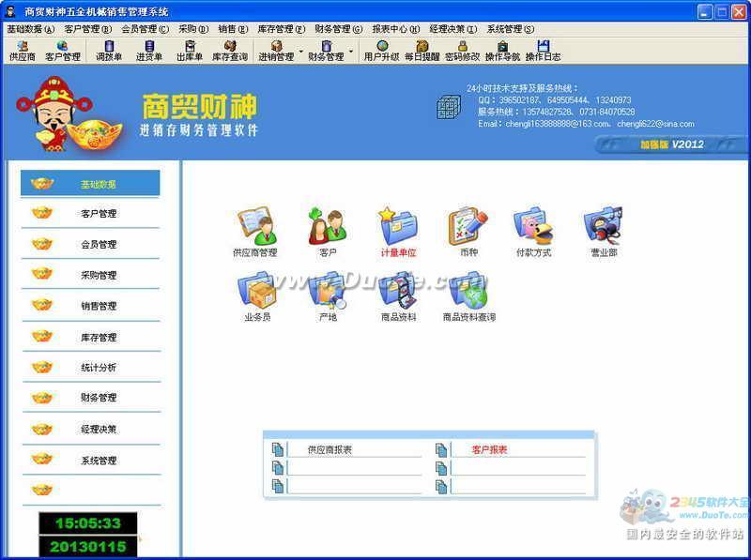The image size is (751, 560).
Task: Open 调拨单 from the toolbar
Action: click(x=109, y=51)
